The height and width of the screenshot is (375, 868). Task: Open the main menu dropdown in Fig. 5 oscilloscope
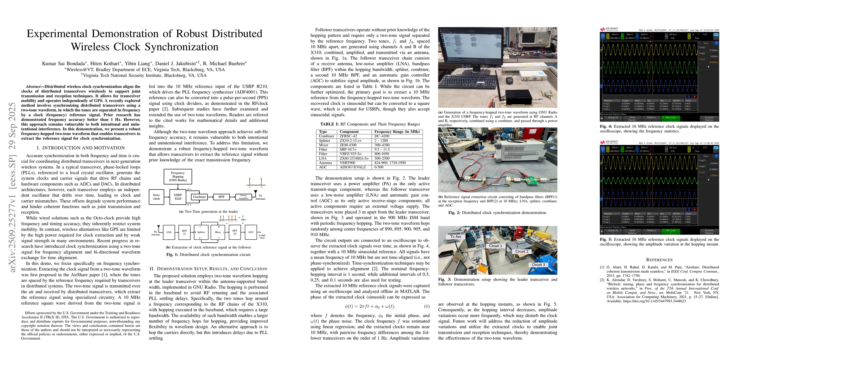(603, 149)
